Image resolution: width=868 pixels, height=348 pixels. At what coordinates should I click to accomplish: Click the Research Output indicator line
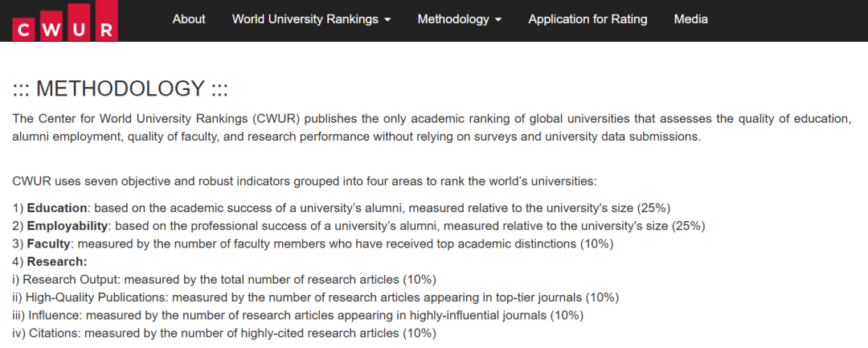click(x=224, y=280)
